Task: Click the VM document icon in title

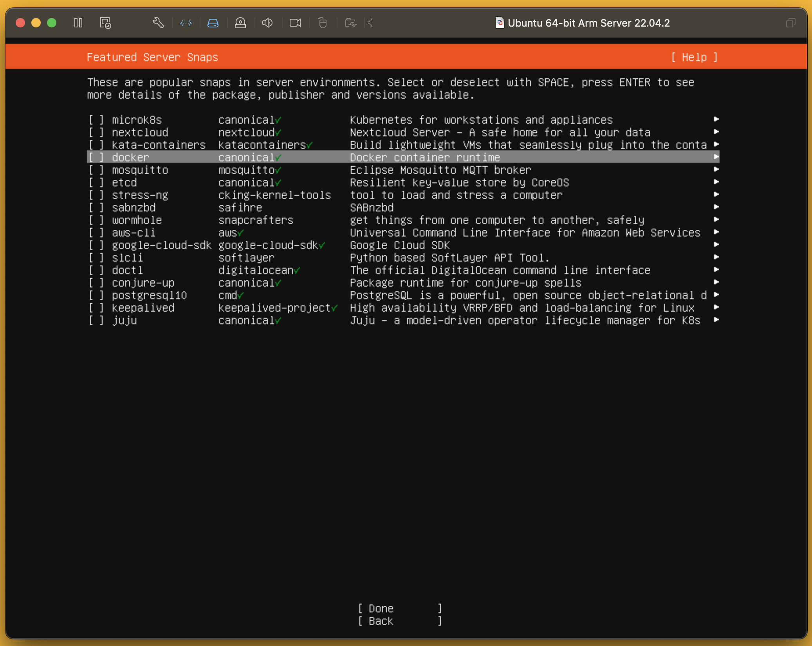Action: [500, 23]
